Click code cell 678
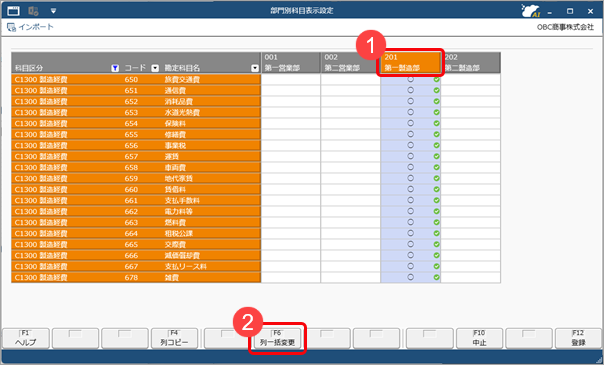 point(131,277)
